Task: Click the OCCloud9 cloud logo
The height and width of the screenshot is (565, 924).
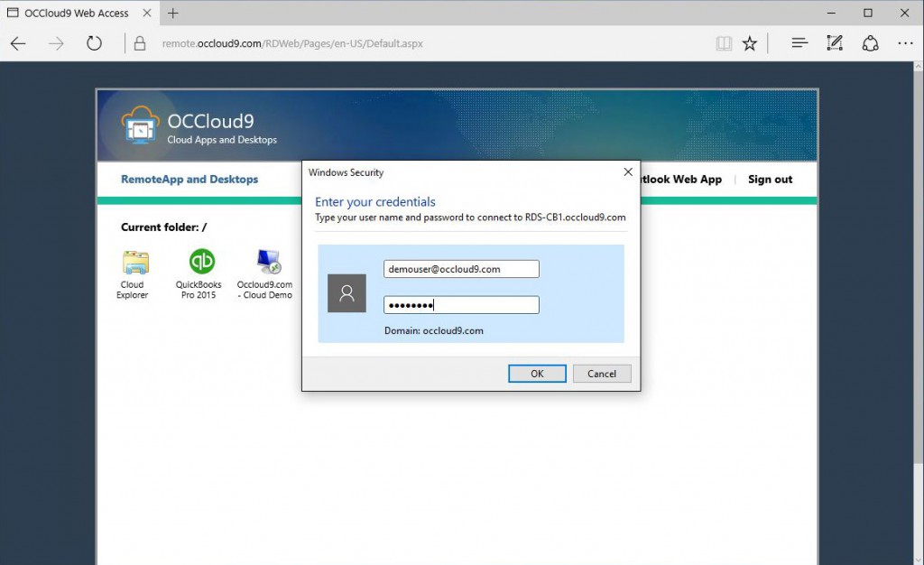Action: tap(140, 125)
